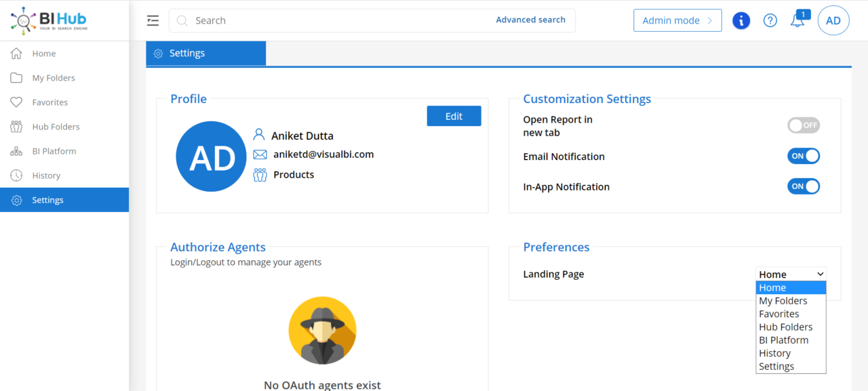Click the person icon beside Aniket Dutta
Screen dimensions: 868x391
pyautogui.click(x=259, y=135)
